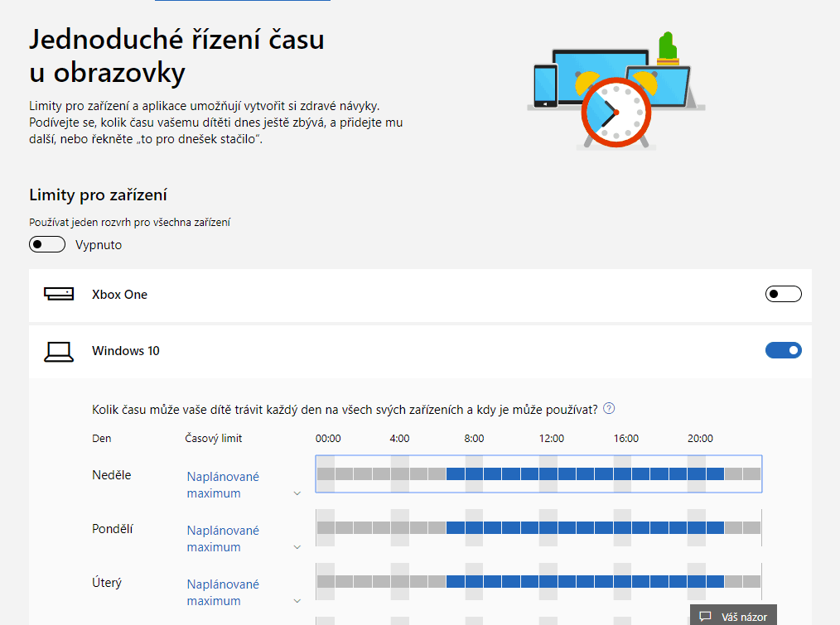Image resolution: width=840 pixels, height=625 pixels.
Task: Click the alarm clock illustration
Action: tap(614, 112)
